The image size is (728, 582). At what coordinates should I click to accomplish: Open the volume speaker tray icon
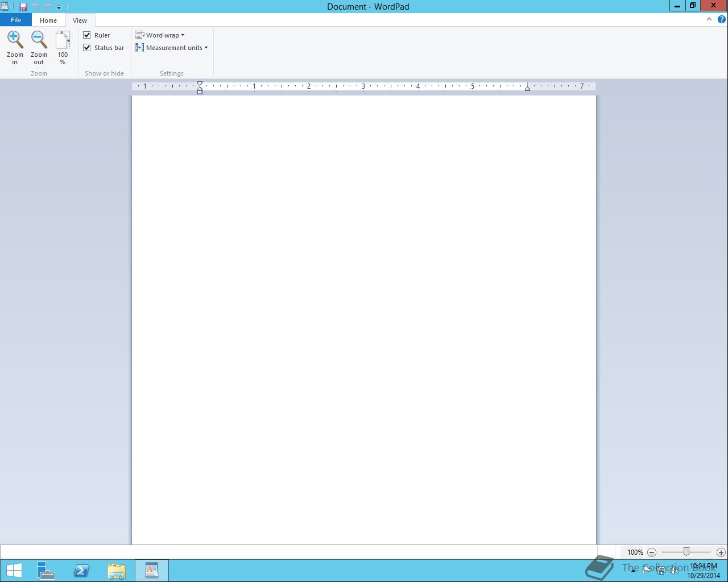click(675, 570)
